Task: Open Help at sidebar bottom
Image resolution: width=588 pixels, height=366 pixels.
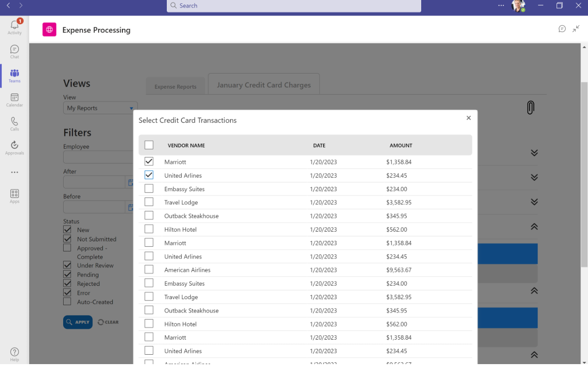Action: [x=15, y=354]
